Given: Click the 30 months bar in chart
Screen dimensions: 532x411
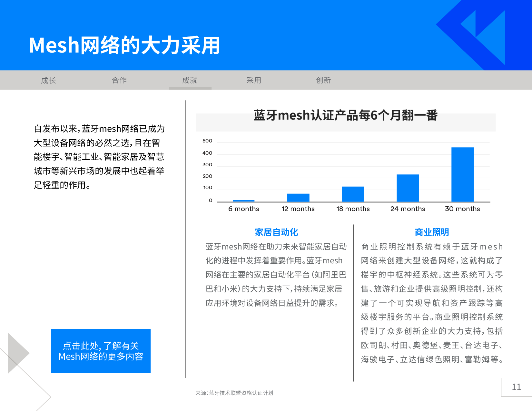Looking at the screenshot, I should 462,174.
